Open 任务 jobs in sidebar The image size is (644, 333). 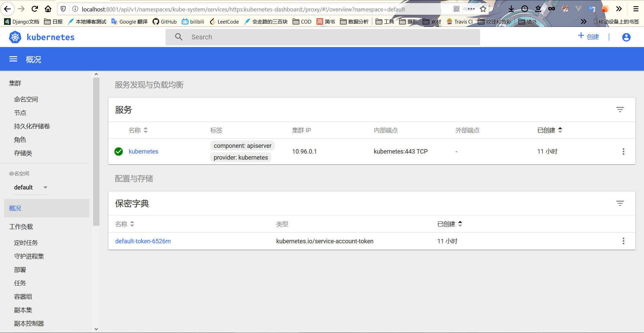(x=20, y=283)
